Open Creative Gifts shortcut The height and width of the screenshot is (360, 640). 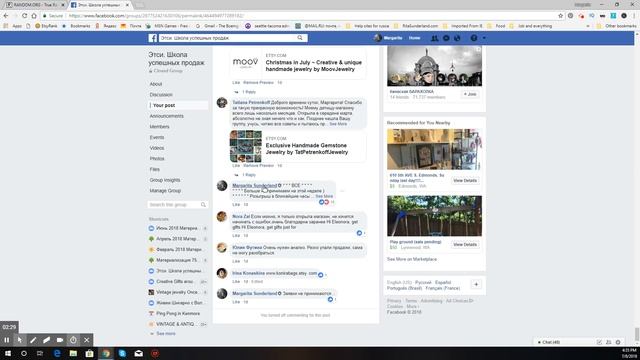point(175,282)
